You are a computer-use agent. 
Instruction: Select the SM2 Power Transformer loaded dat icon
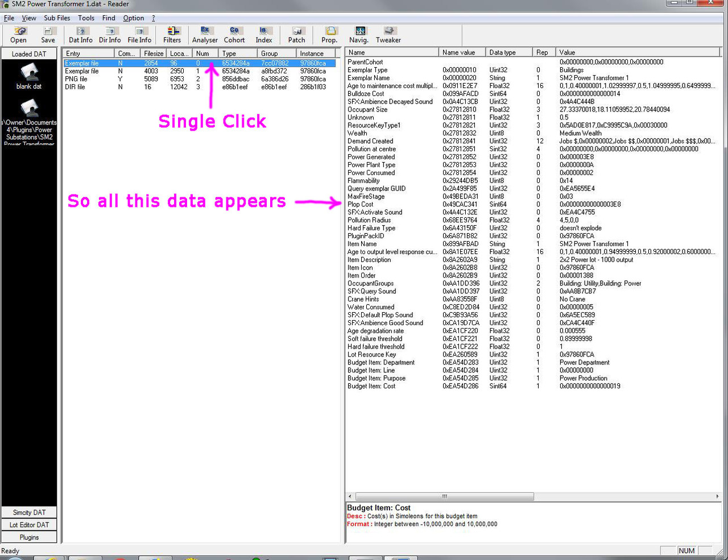[29, 122]
